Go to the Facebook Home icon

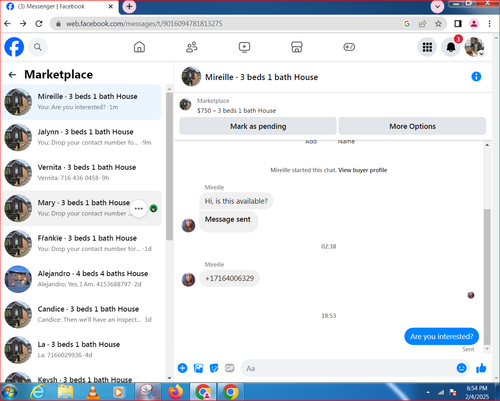[139, 47]
